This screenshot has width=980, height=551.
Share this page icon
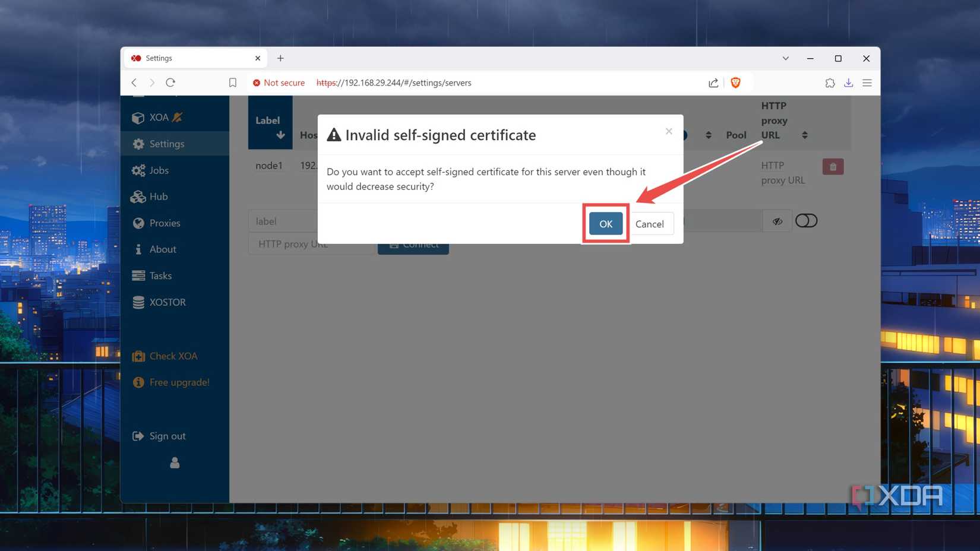tap(713, 83)
